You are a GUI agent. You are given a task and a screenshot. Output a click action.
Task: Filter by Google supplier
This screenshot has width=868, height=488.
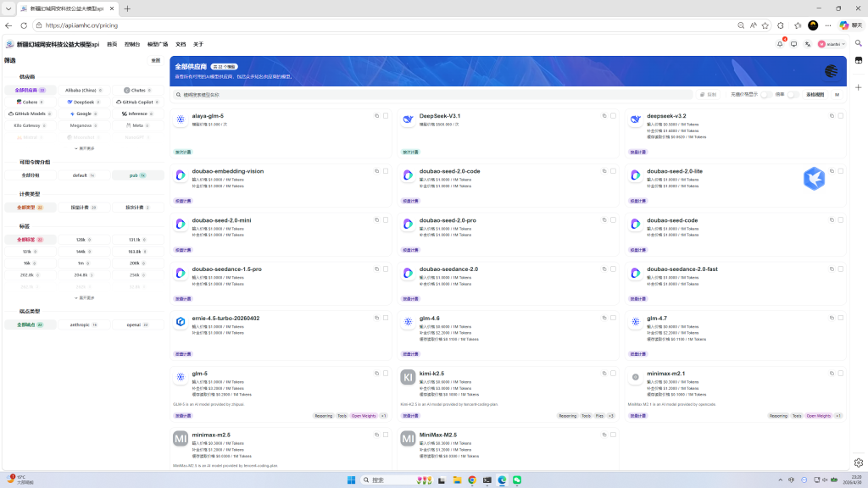coord(84,114)
